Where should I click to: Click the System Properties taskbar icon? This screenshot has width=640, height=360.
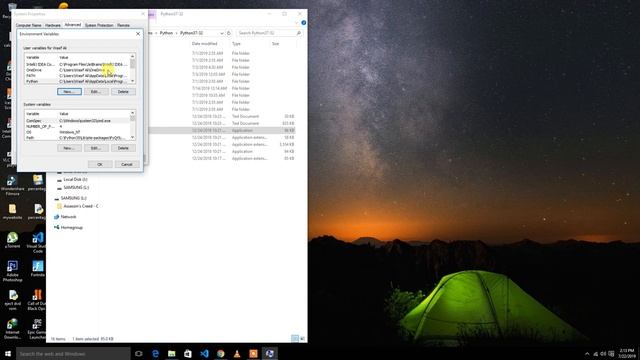(269, 353)
